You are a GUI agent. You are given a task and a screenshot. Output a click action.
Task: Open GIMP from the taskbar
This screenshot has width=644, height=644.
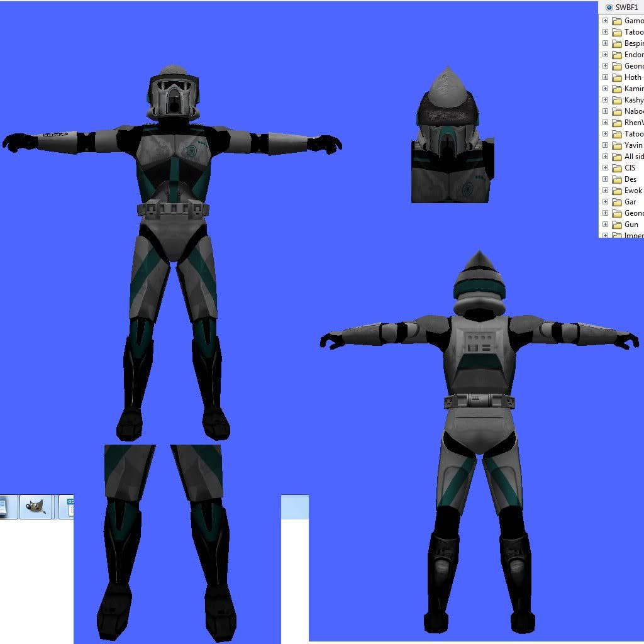[x=36, y=507]
